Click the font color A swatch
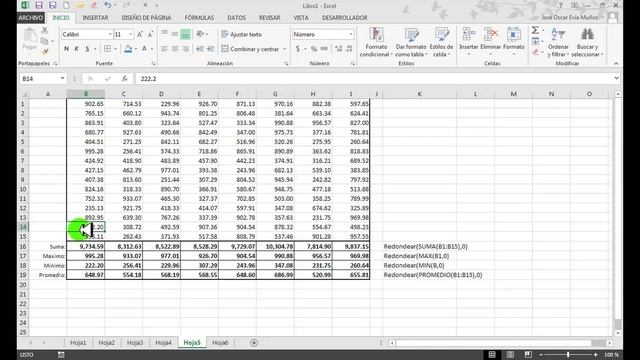This screenshot has width=640, height=360. pyautogui.click(x=144, y=49)
